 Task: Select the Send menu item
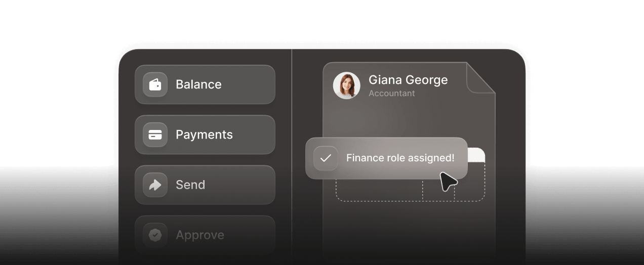pyautogui.click(x=205, y=185)
